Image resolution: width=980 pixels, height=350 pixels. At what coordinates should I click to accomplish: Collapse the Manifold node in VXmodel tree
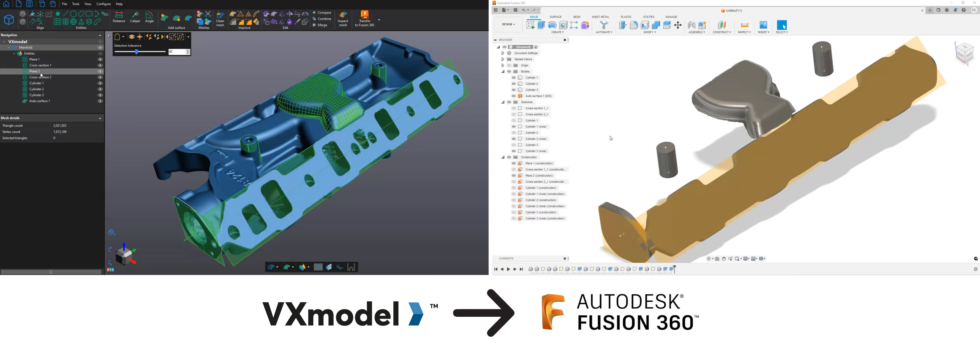click(9, 48)
